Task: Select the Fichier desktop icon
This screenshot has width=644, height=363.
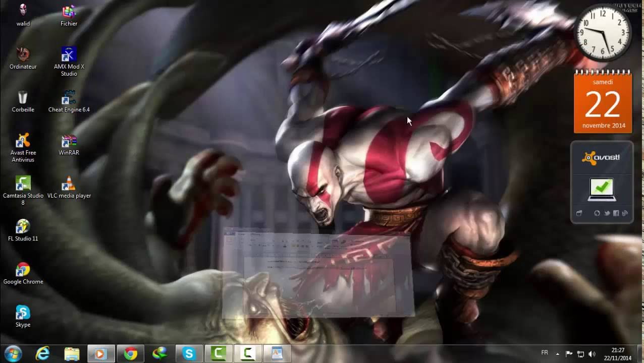Action: [69, 15]
